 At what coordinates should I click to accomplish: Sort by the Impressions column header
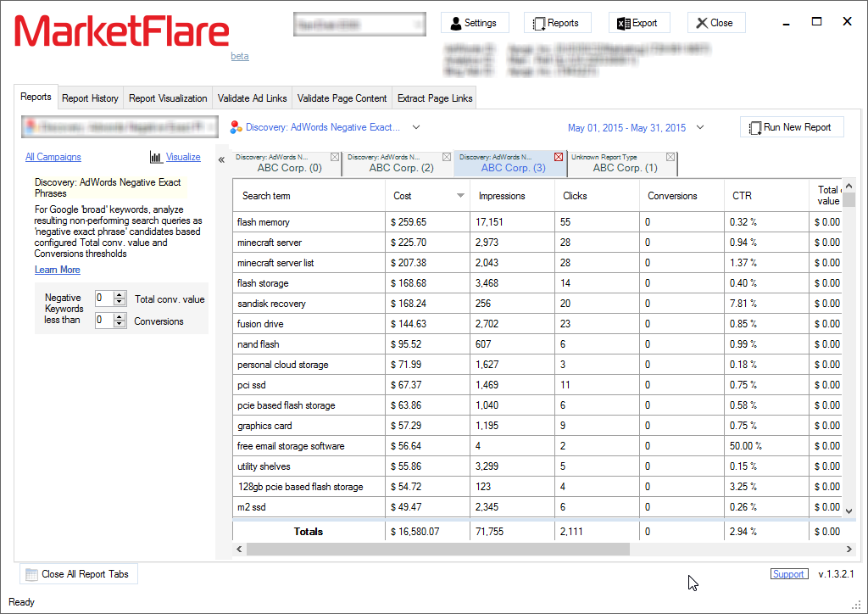pyautogui.click(x=512, y=195)
